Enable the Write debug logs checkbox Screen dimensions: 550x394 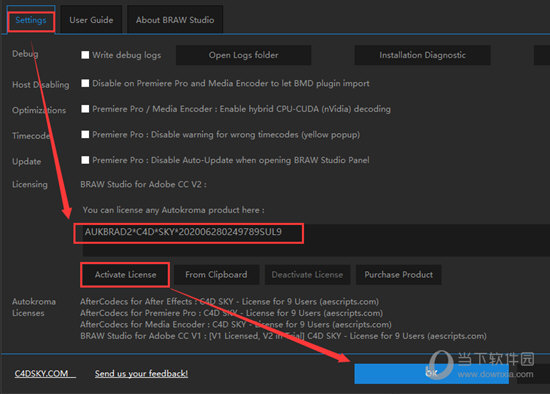pos(85,55)
